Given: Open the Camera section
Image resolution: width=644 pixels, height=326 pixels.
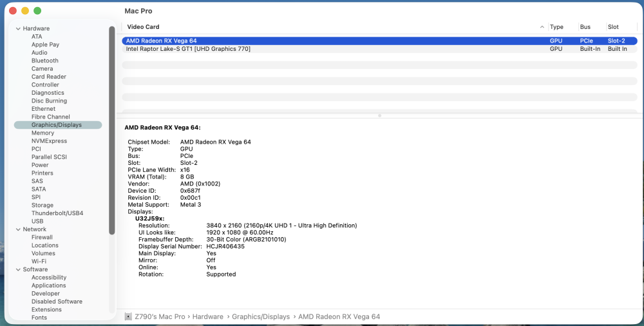Looking at the screenshot, I should pos(42,69).
